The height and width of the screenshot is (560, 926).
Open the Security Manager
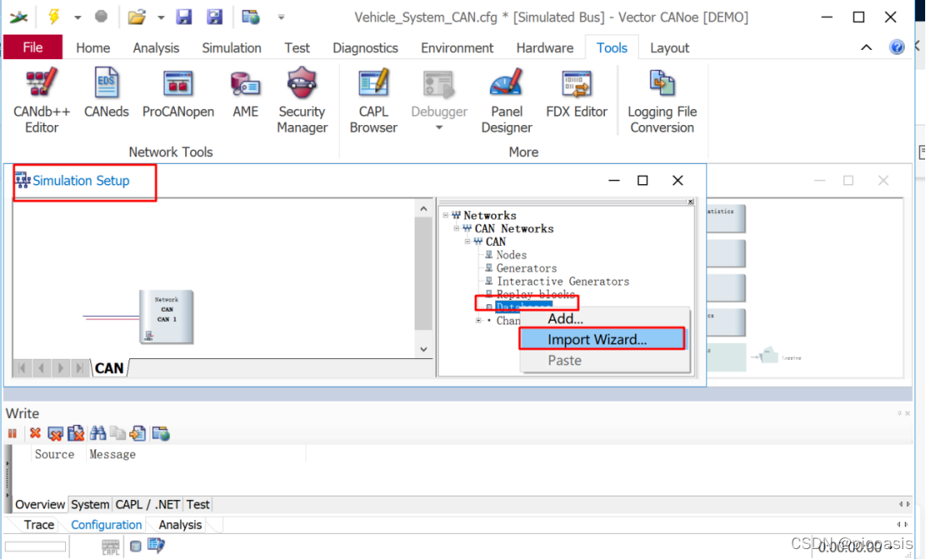click(x=302, y=101)
